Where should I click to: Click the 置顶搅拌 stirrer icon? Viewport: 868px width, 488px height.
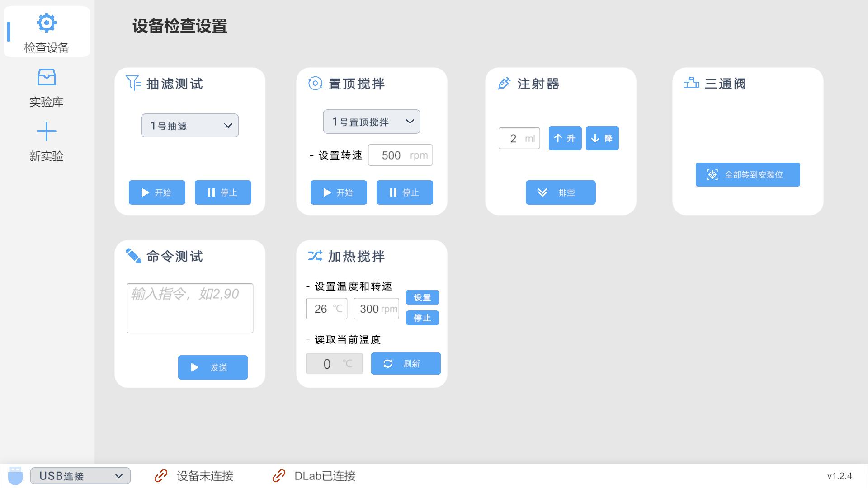coord(315,83)
